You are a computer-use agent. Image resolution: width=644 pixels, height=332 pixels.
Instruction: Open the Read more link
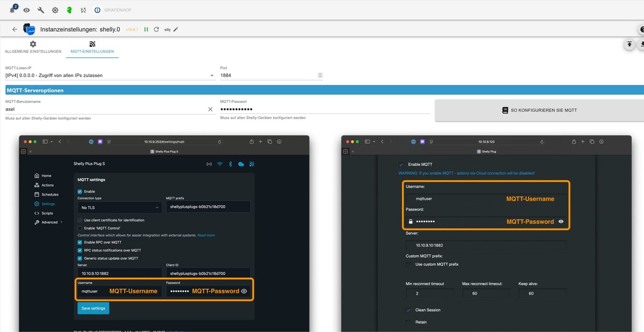pyautogui.click(x=206, y=235)
